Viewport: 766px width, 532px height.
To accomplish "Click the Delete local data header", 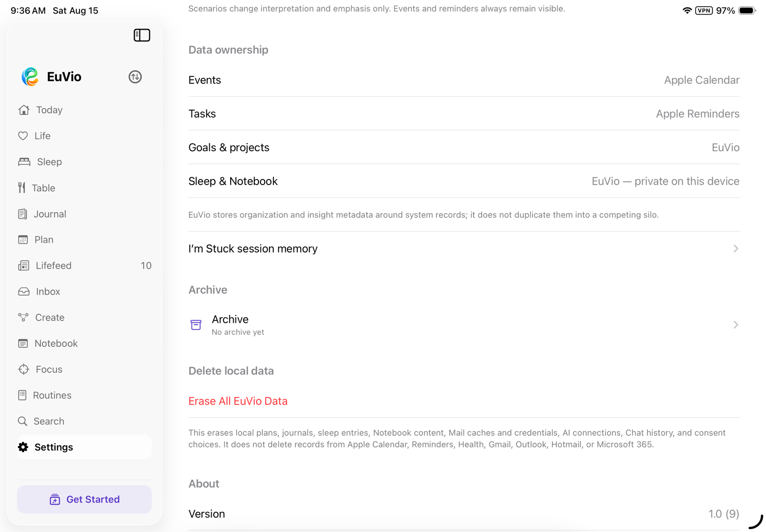I will 231,371.
